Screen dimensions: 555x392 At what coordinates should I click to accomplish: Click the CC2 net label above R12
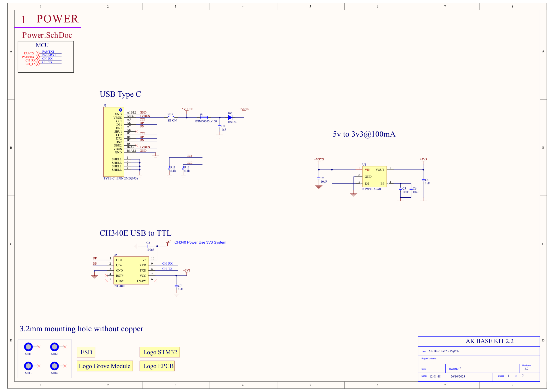point(189,163)
